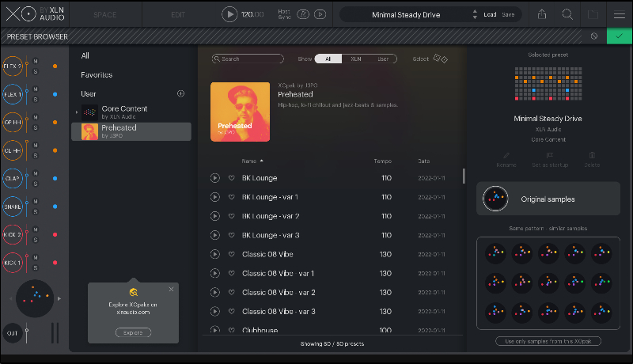
Task: Select the KICK 1 channel circle
Action: 13,263
